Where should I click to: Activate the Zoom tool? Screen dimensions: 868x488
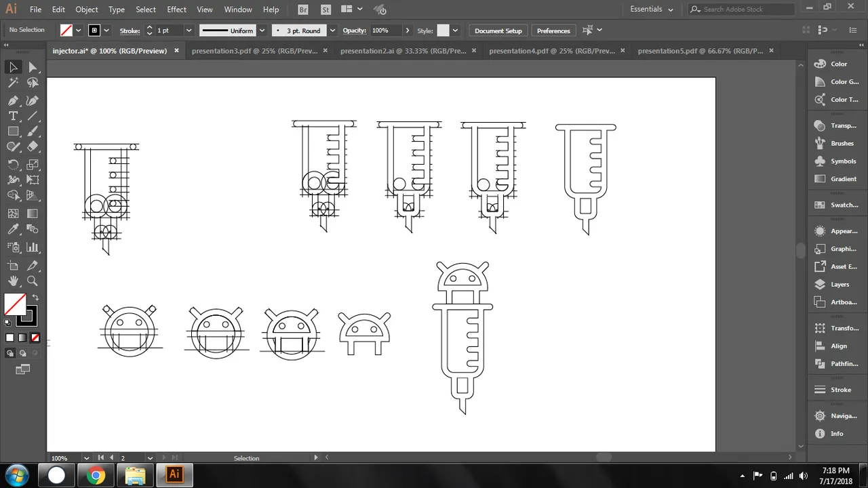tap(33, 281)
